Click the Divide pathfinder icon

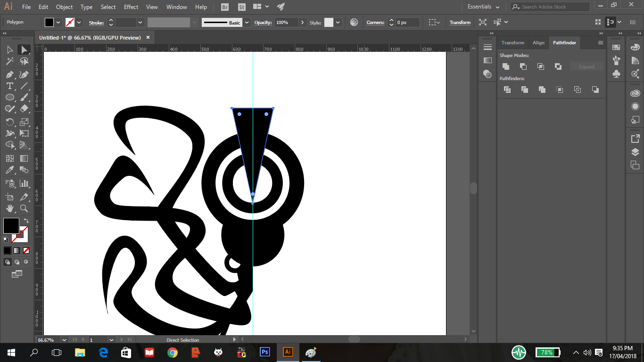507,90
